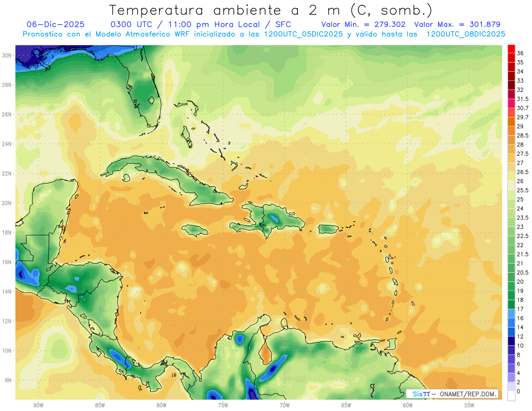
Task: Click the legend value "30.7"
Action: click(523, 108)
